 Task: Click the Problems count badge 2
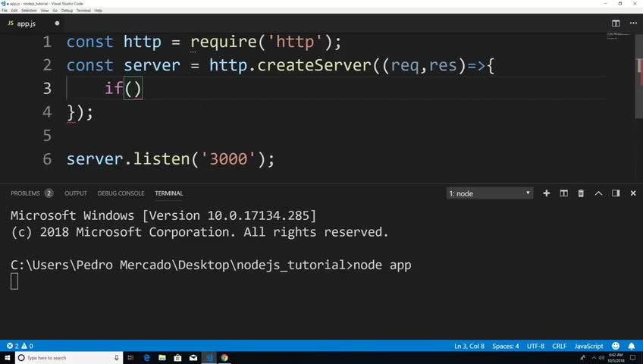coord(49,193)
